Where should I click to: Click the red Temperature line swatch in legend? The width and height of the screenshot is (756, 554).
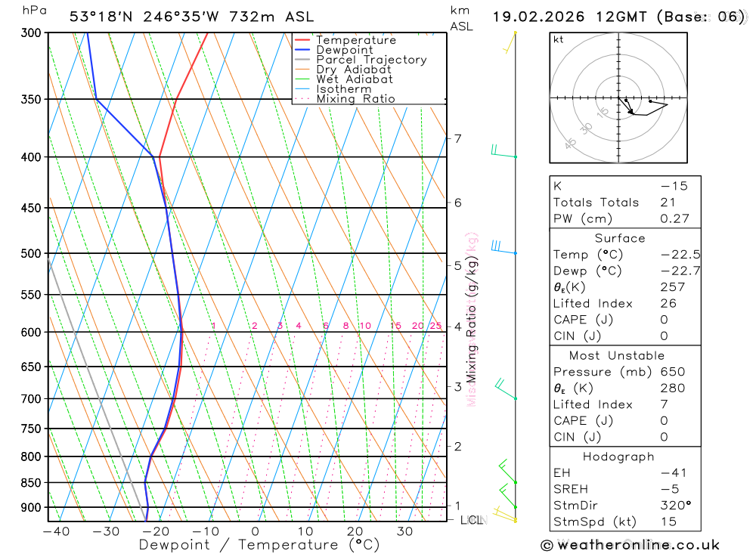[302, 40]
